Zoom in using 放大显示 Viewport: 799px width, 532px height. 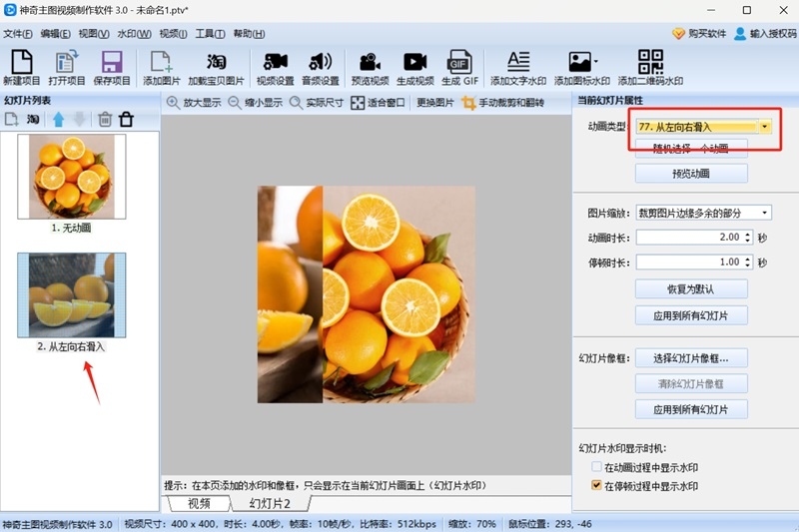194,103
